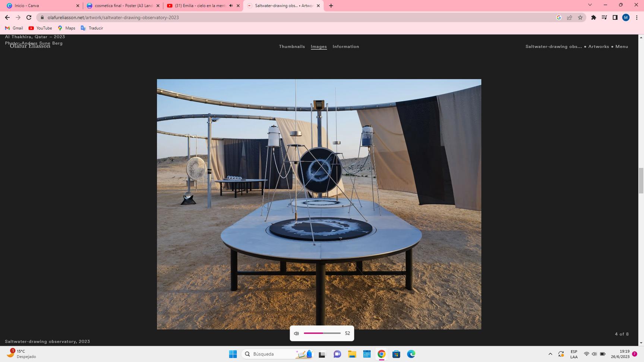
Task: Open the Wi-Fi network tray icon
Action: pos(586,354)
